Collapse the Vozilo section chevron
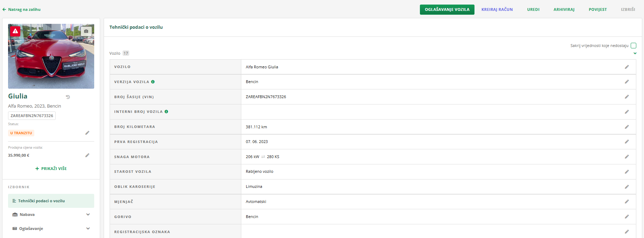Viewport: 644px width, 238px height. [635, 53]
